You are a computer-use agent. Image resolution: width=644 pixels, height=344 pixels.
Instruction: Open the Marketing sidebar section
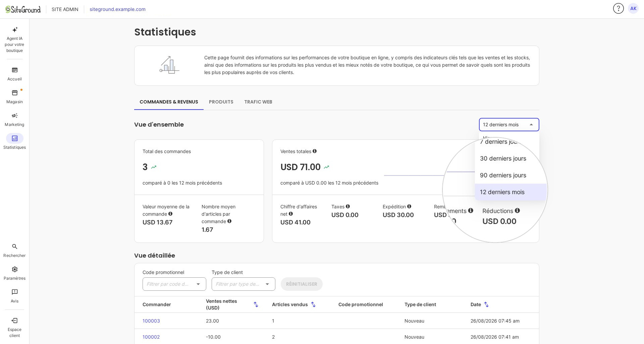14,120
